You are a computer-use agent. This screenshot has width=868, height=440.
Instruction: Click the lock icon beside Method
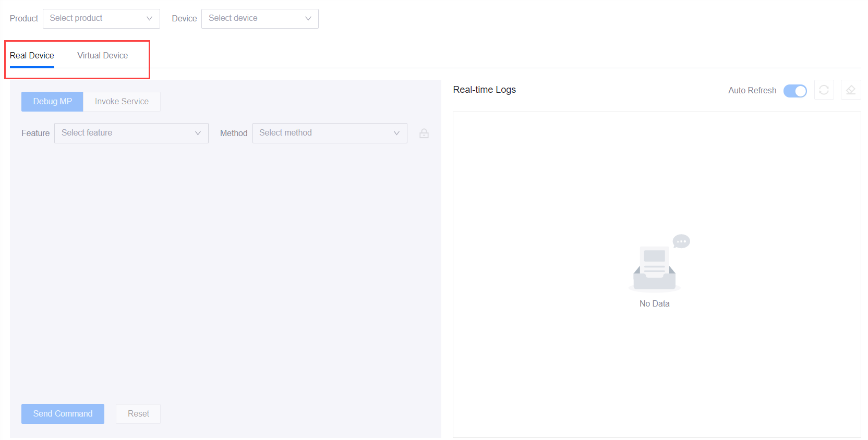coord(424,133)
